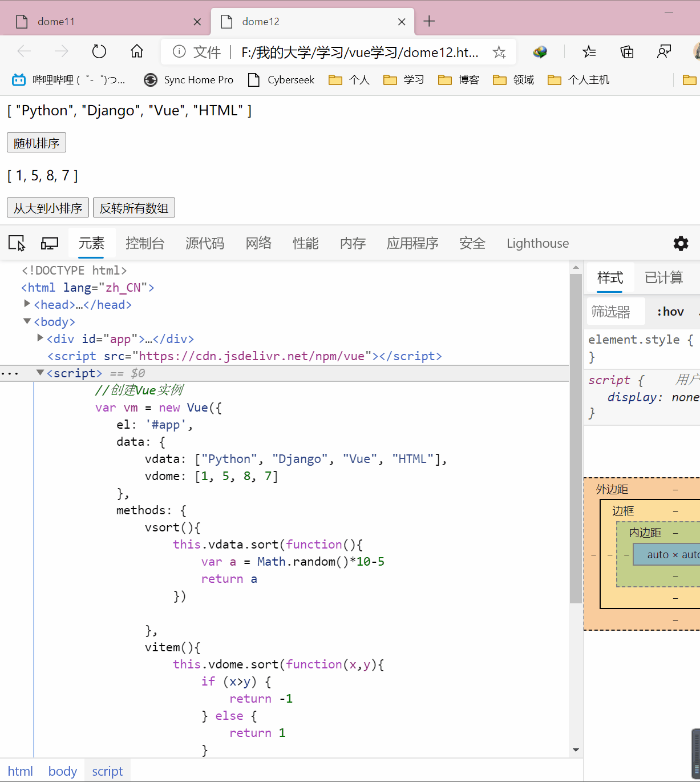
Task: Close the dome12 tab
Action: coord(402,22)
